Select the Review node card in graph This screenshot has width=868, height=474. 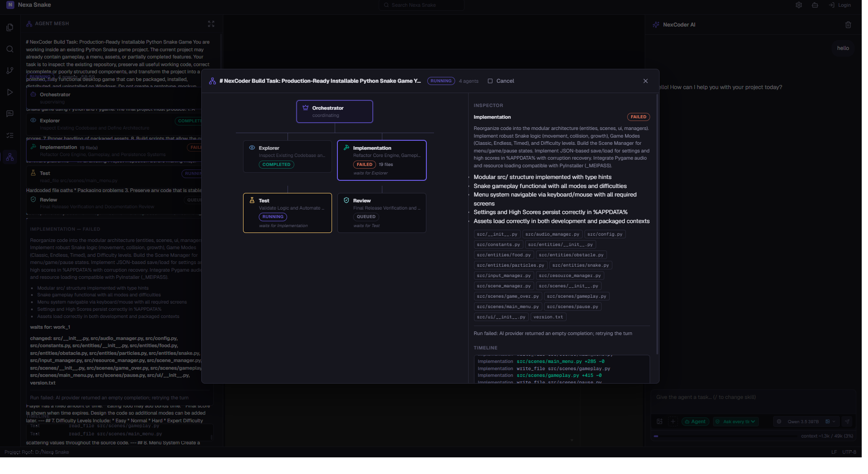click(x=382, y=213)
